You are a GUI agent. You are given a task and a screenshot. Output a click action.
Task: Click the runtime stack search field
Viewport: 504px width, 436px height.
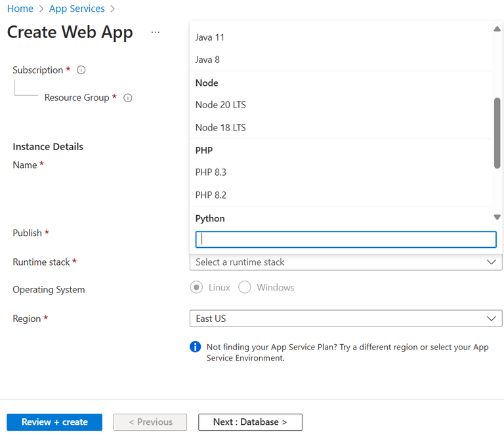[x=346, y=239]
